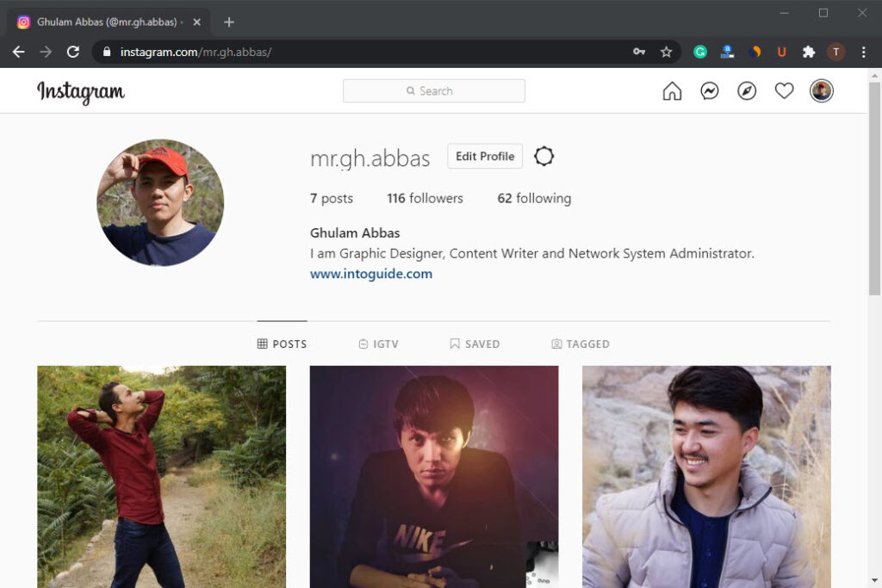Open the Chrome Extensions puzzle icon
Viewport: 882px width, 588px height.
coord(809,53)
